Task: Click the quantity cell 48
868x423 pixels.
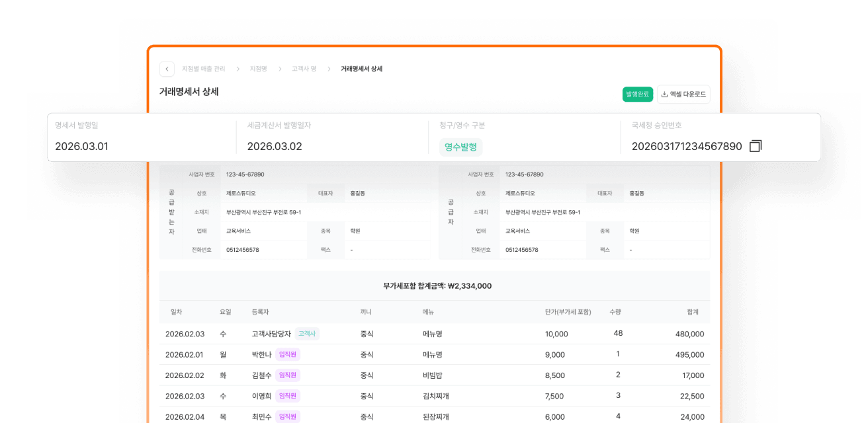Action: coord(618,333)
